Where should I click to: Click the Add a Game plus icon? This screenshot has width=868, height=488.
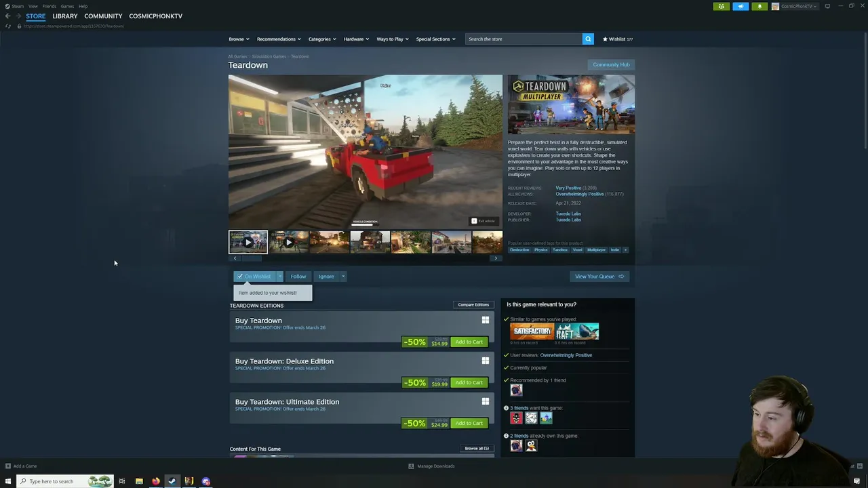8,466
